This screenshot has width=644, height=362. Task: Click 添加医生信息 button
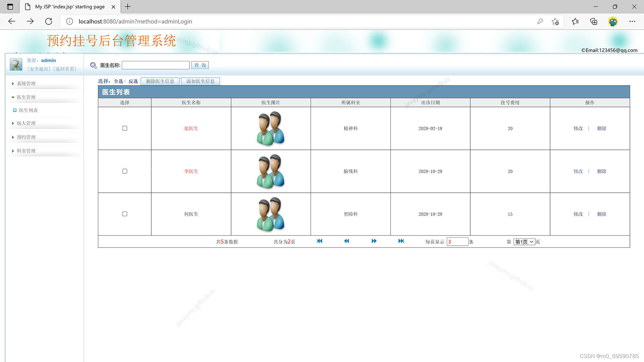point(200,81)
